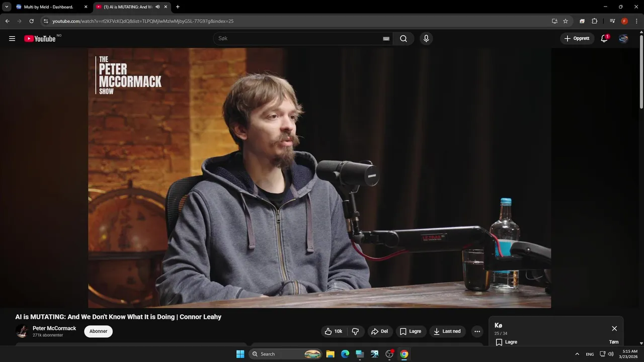
Task: Install app icon in the address bar
Action: [554, 21]
